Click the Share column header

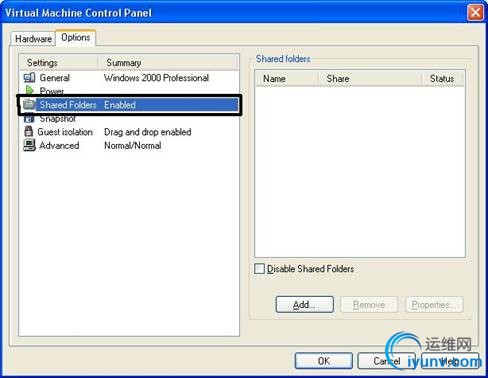tap(369, 79)
